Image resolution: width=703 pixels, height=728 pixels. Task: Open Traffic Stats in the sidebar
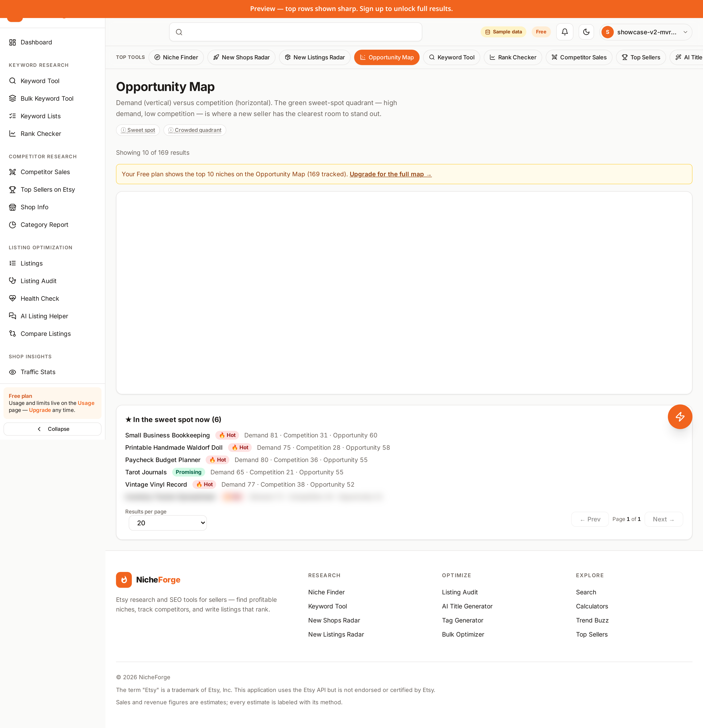(x=52, y=372)
